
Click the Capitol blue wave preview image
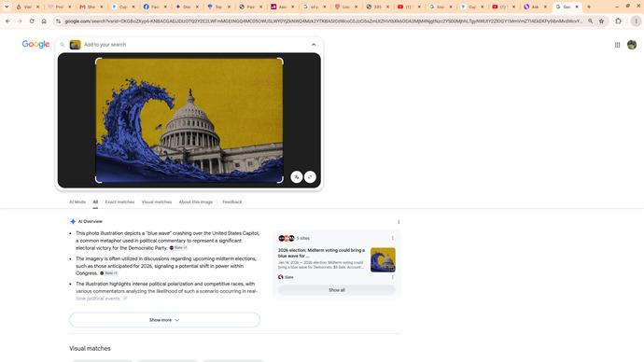tap(189, 120)
